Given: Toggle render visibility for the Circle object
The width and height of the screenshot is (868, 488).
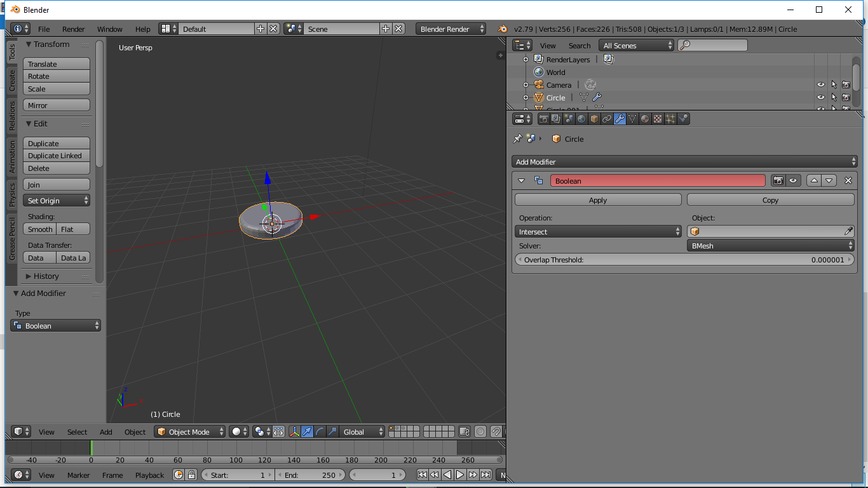Looking at the screenshot, I should click(846, 97).
